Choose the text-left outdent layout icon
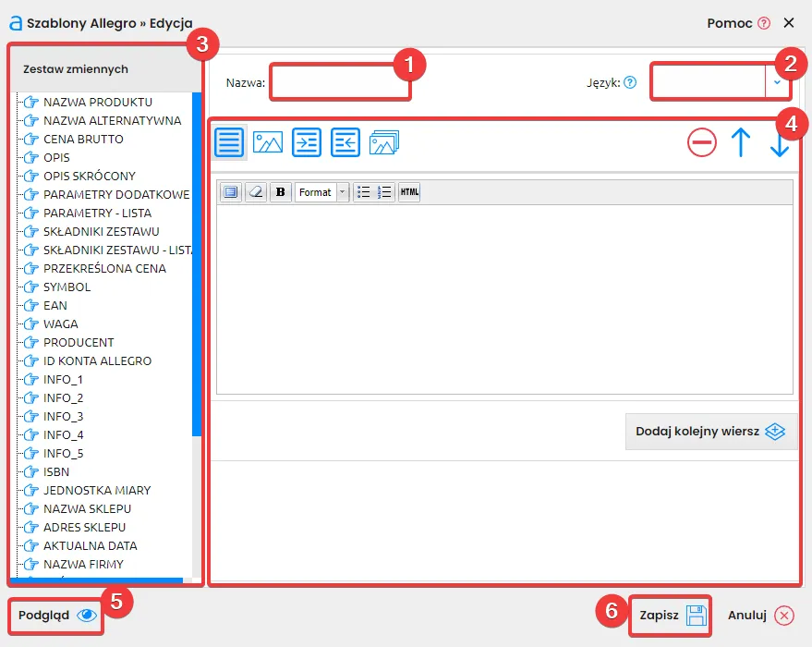 345,142
